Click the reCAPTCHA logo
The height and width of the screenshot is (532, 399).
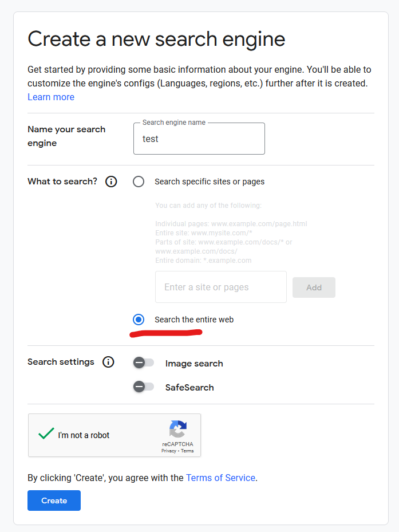(x=177, y=429)
